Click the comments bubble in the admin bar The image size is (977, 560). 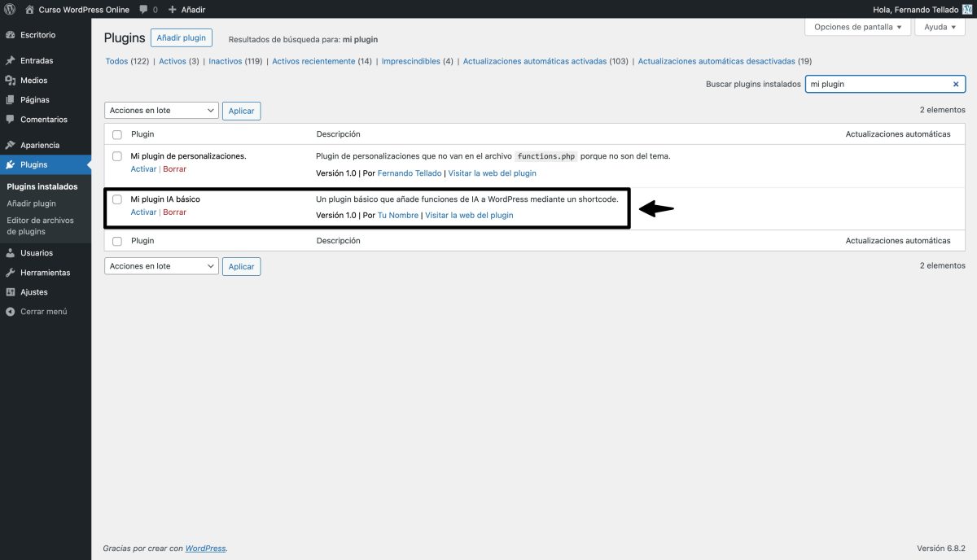coord(143,9)
